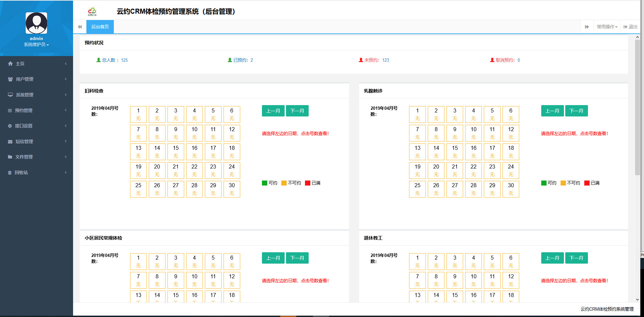Select day 22 in 乳腺触诊 calendar
This screenshot has height=317, width=644.
(x=473, y=170)
